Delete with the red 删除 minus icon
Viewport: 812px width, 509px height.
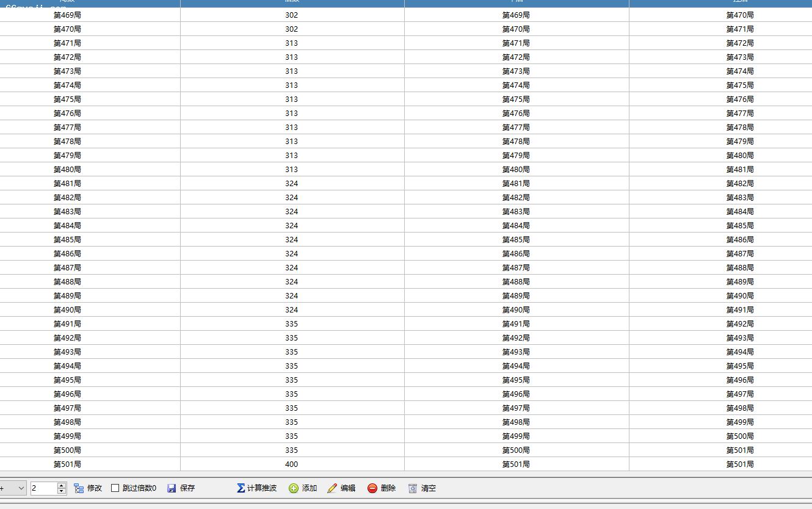tap(382, 488)
